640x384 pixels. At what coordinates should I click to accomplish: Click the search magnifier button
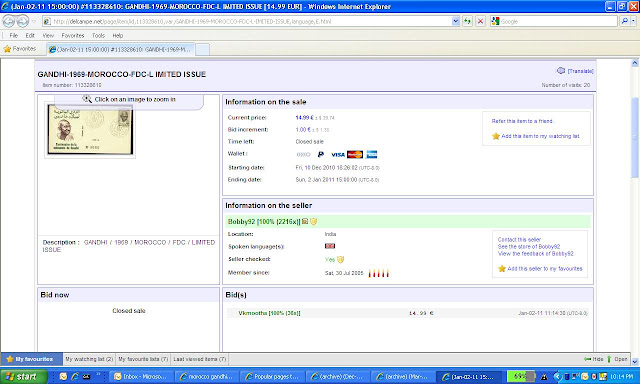click(x=624, y=21)
